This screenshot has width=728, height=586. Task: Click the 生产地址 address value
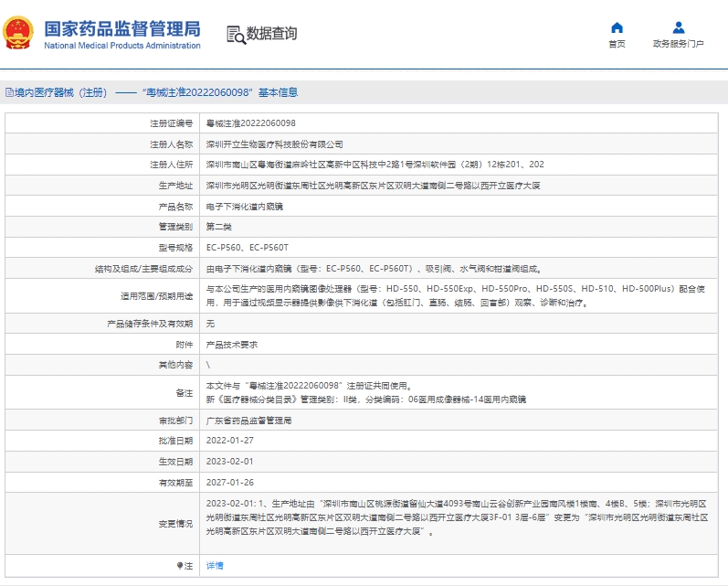click(373, 186)
